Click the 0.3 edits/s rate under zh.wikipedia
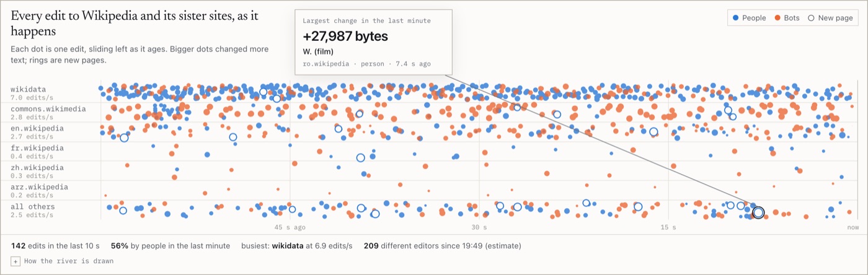 coord(32,176)
